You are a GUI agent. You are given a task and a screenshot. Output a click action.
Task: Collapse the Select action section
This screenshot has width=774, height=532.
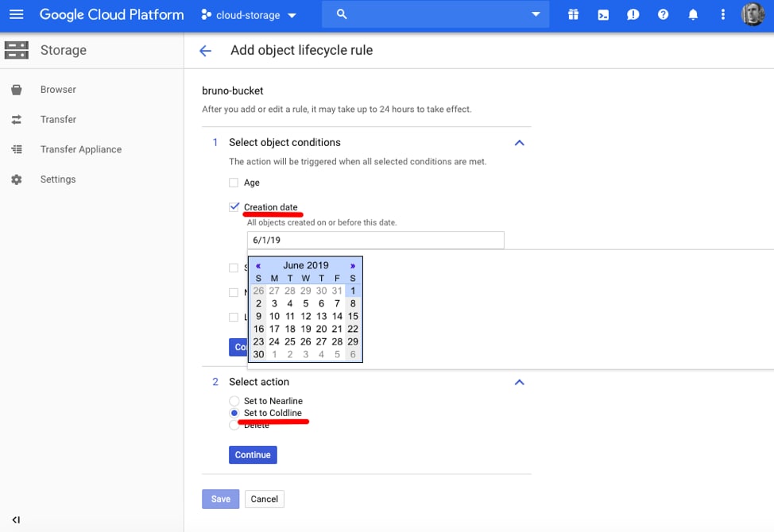pos(519,382)
